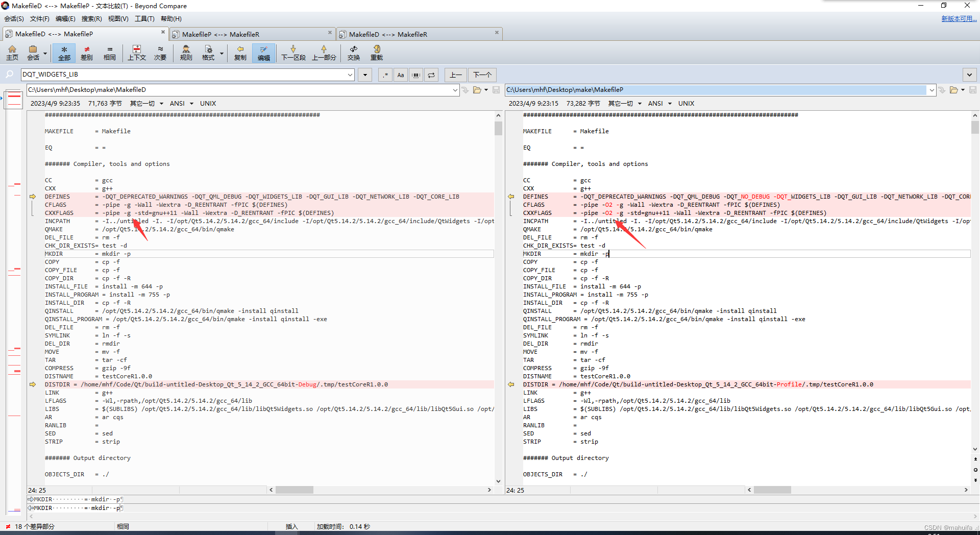The height and width of the screenshot is (535, 980).
Task: Click the left pane redo arrow icon
Action: click(465, 90)
